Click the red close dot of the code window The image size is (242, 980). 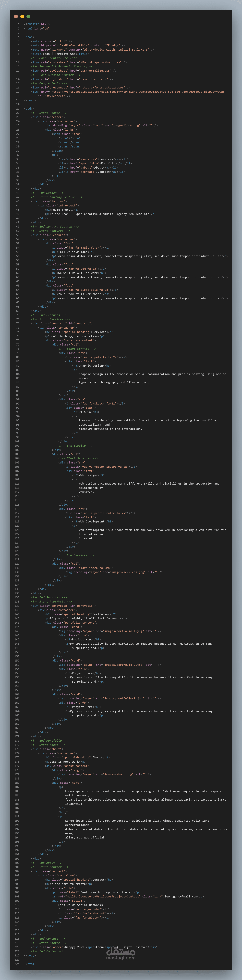click(x=16, y=16)
